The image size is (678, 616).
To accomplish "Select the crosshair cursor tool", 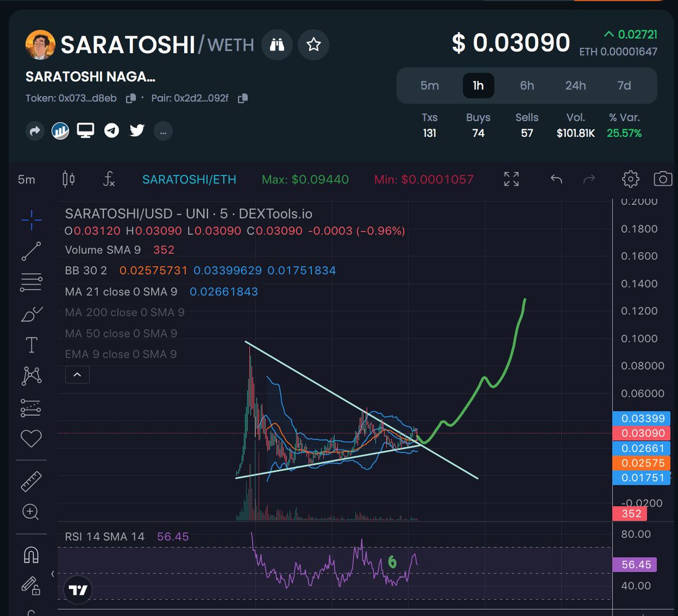I will [x=32, y=219].
